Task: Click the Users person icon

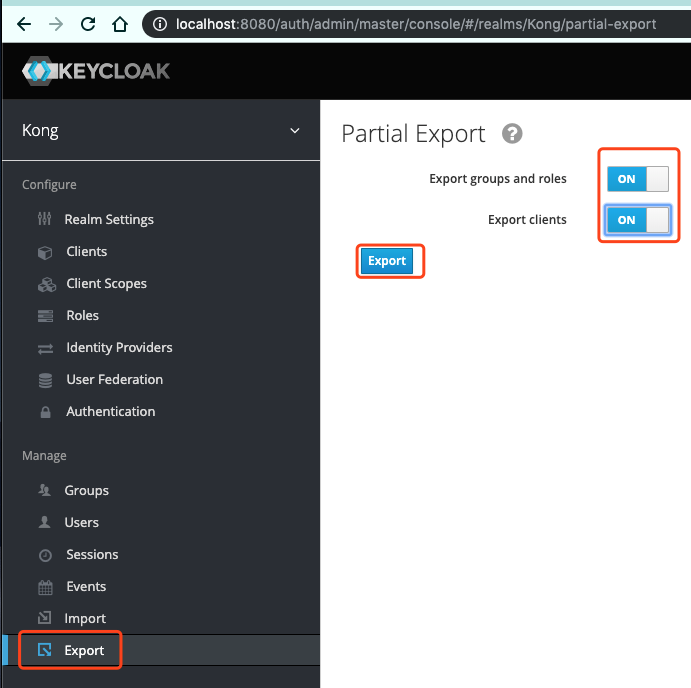Action: (45, 522)
